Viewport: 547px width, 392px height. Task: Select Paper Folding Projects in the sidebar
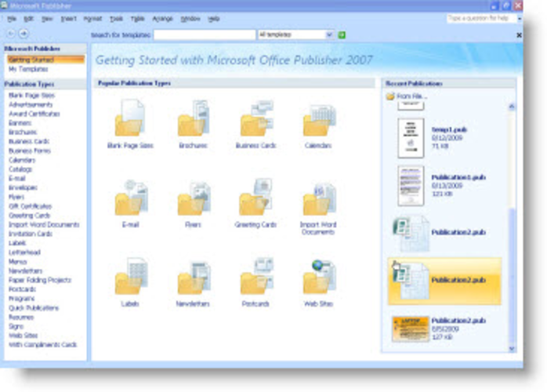(40, 280)
